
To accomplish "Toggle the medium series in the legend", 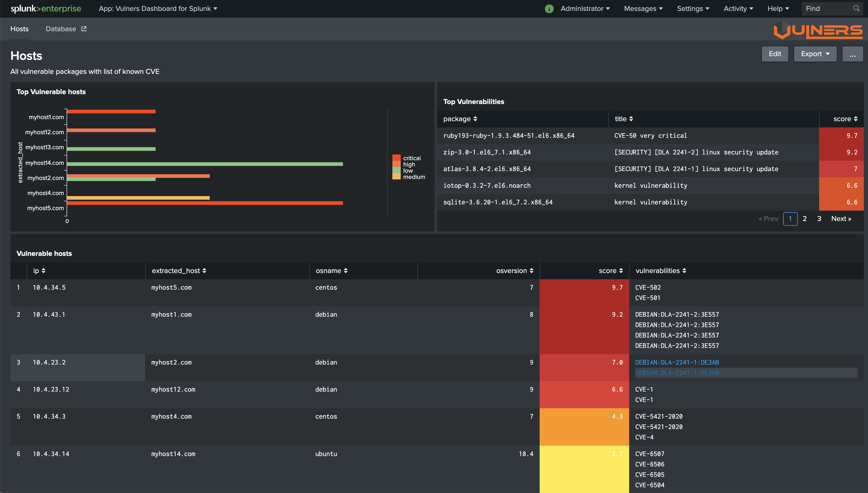I will click(x=414, y=177).
